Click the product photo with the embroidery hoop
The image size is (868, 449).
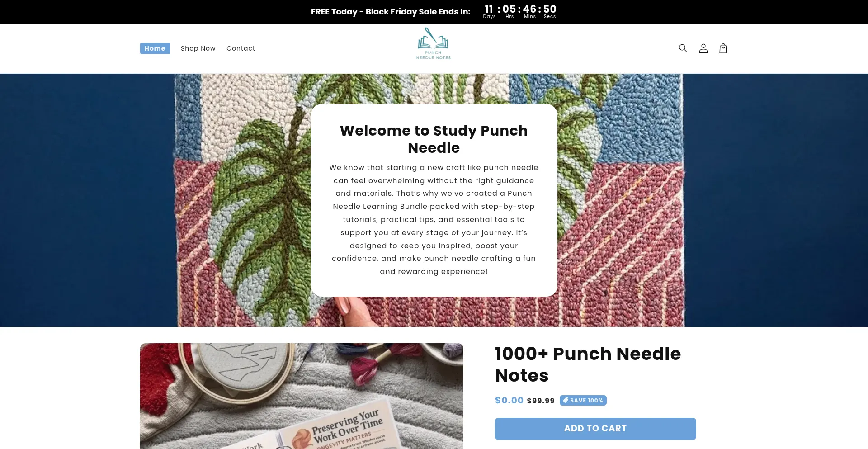click(302, 396)
